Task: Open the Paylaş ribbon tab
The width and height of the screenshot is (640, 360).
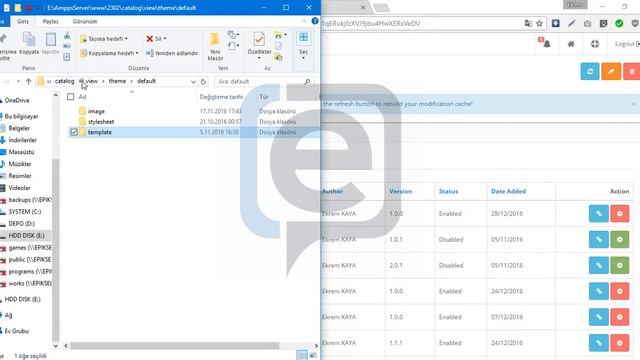Action: pos(51,21)
